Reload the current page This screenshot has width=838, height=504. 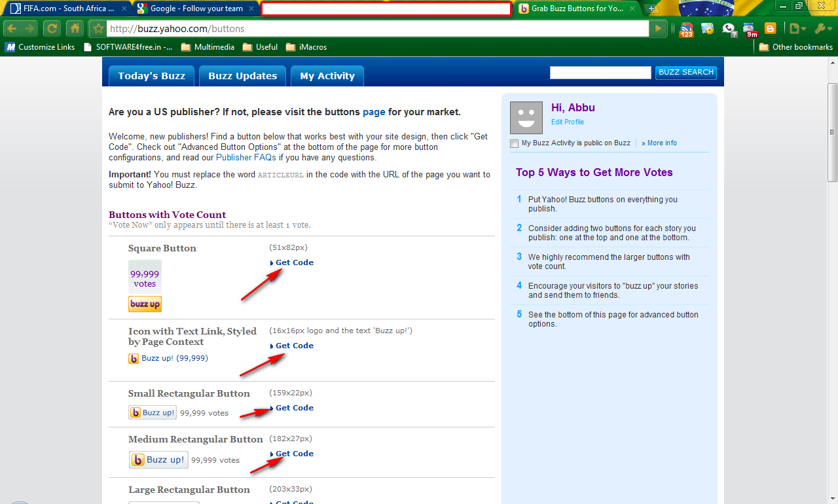point(52,28)
